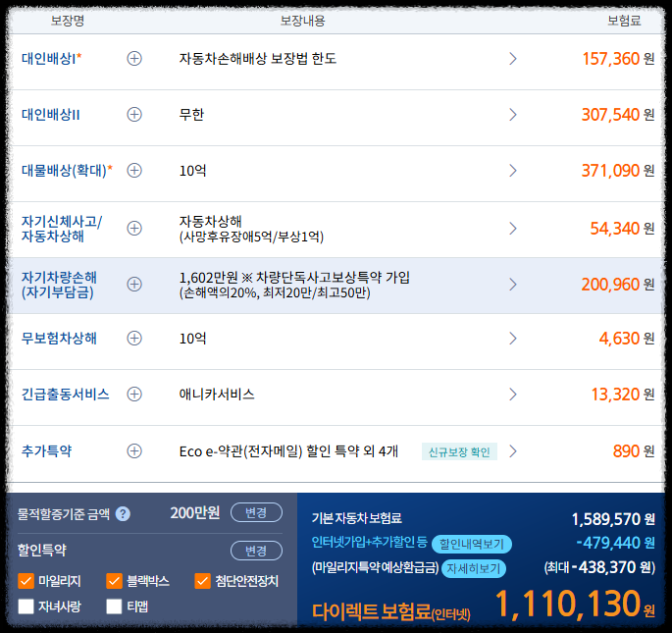Click the 무보험차상해 coverage name
This screenshot has width=672, height=633.
click(59, 339)
